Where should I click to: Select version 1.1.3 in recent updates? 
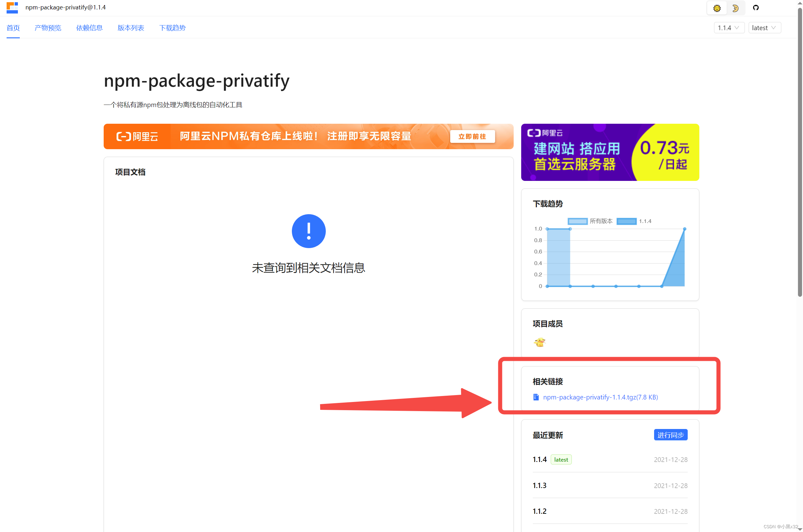[540, 486]
